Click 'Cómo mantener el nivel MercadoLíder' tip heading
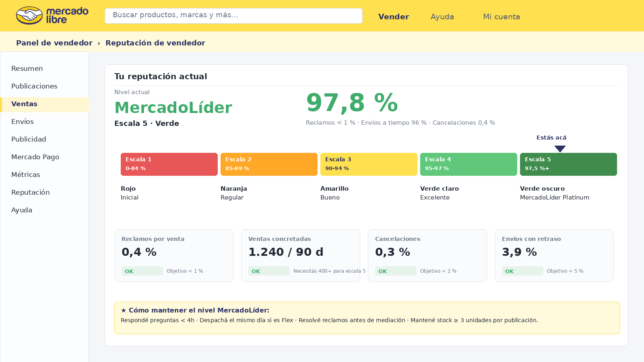 [x=195, y=310]
